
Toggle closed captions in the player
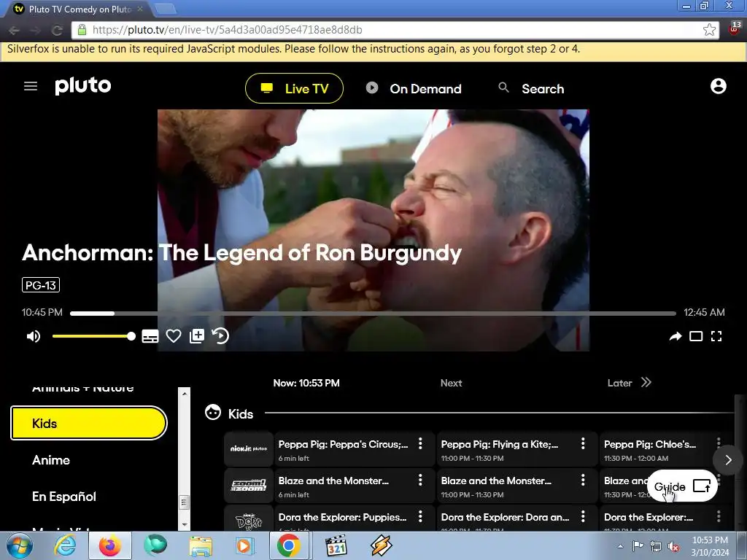click(x=150, y=337)
